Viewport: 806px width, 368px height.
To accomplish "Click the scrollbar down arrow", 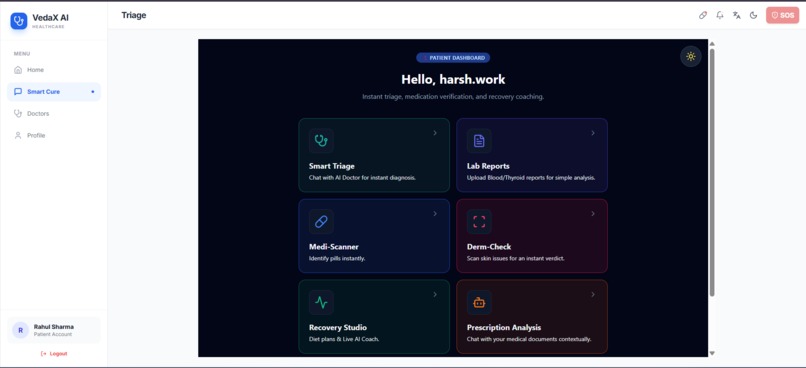I will 712,353.
